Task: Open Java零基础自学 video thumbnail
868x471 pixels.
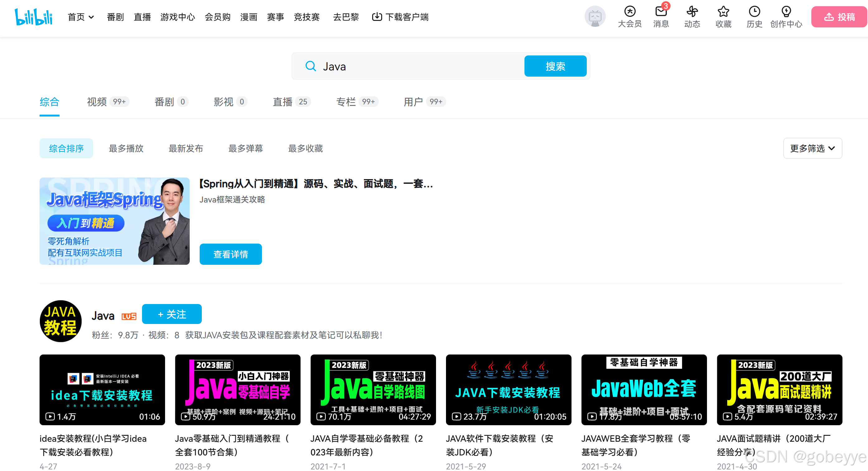Action: coord(238,390)
